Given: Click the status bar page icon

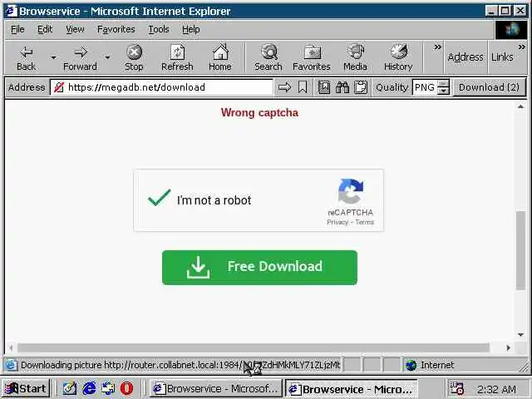Looking at the screenshot, I should (x=11, y=365).
